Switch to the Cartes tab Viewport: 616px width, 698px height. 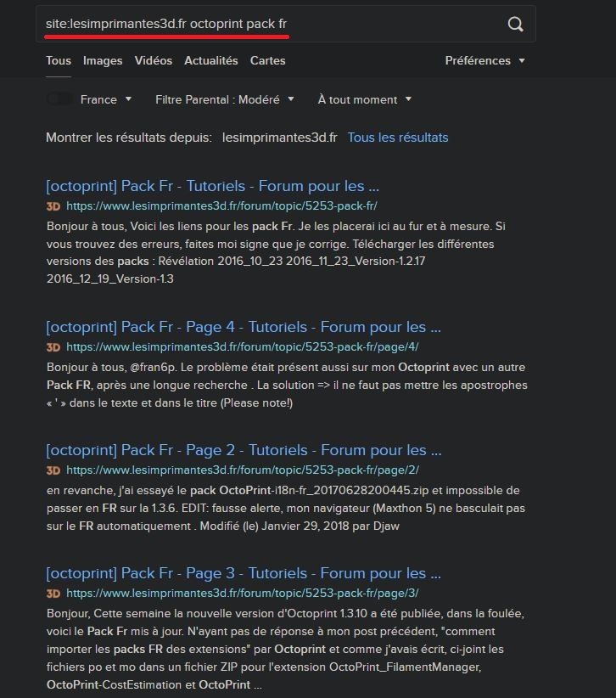pos(268,60)
